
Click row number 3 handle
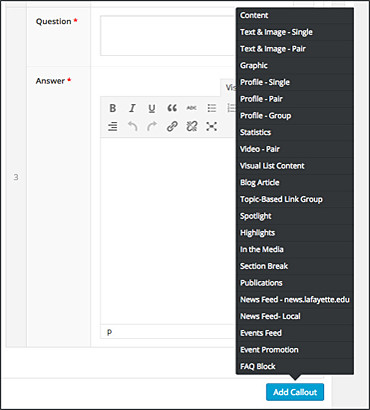tap(16, 177)
